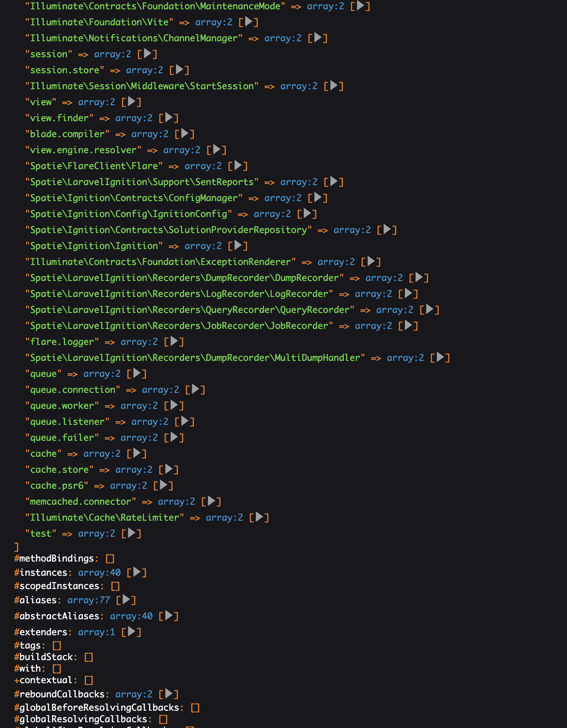Expand the Support\SentReports array

(x=334, y=182)
